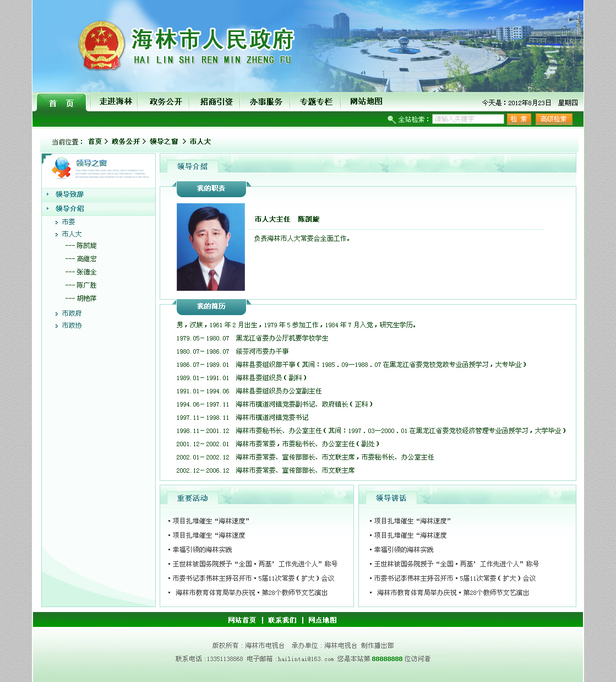
Task: Click the date text 2012年8月23日
Action: 530,103
